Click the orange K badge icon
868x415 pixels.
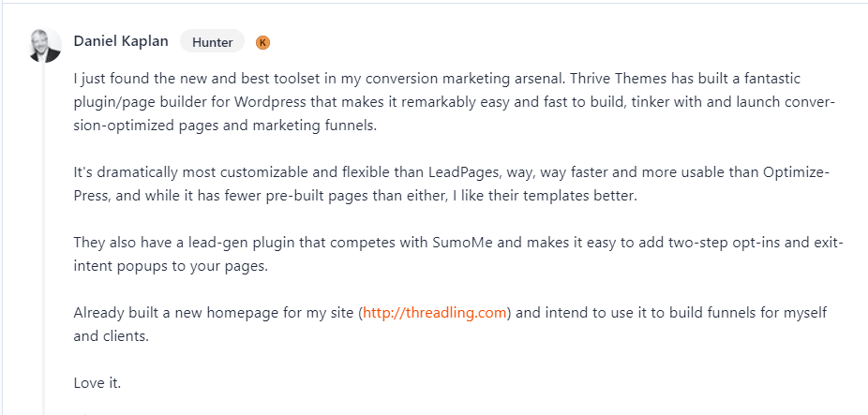[x=263, y=42]
